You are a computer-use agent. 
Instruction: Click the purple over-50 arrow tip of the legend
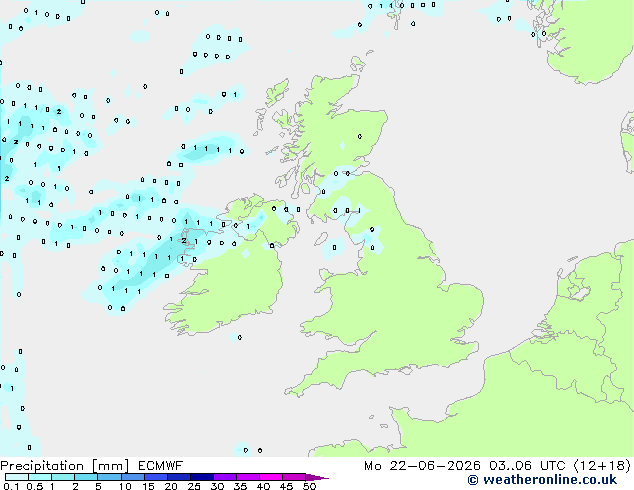pyautogui.click(x=317, y=477)
